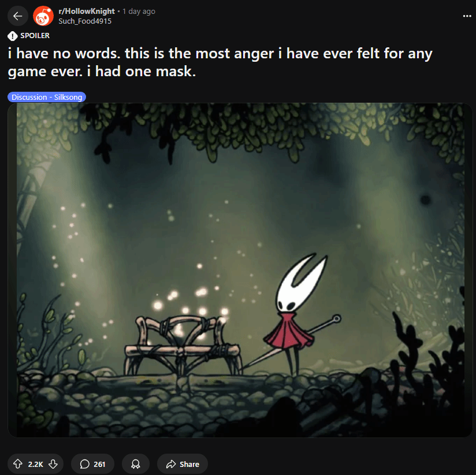Click the '1 day ago' timestamp
The image size is (476, 475).
[x=139, y=12]
